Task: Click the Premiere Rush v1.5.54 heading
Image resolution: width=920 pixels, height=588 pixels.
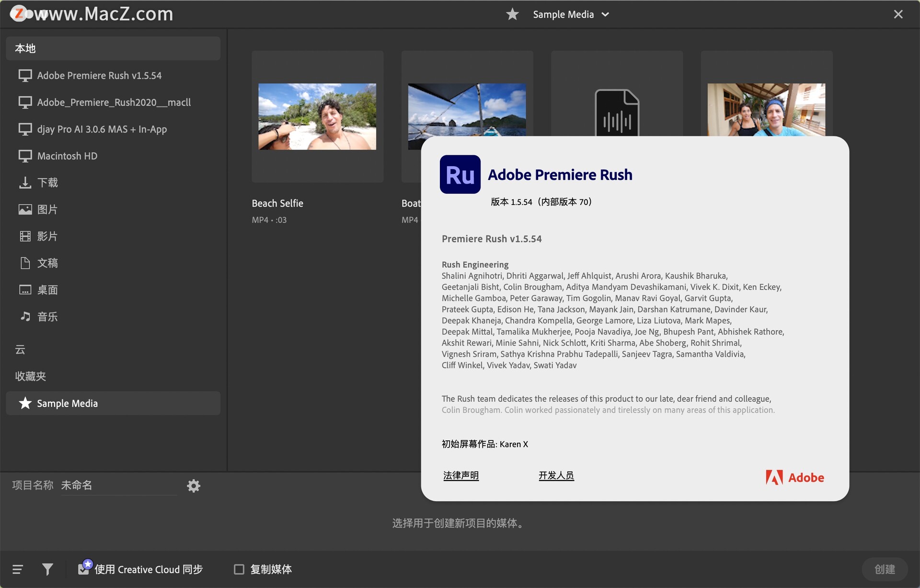Action: point(492,239)
